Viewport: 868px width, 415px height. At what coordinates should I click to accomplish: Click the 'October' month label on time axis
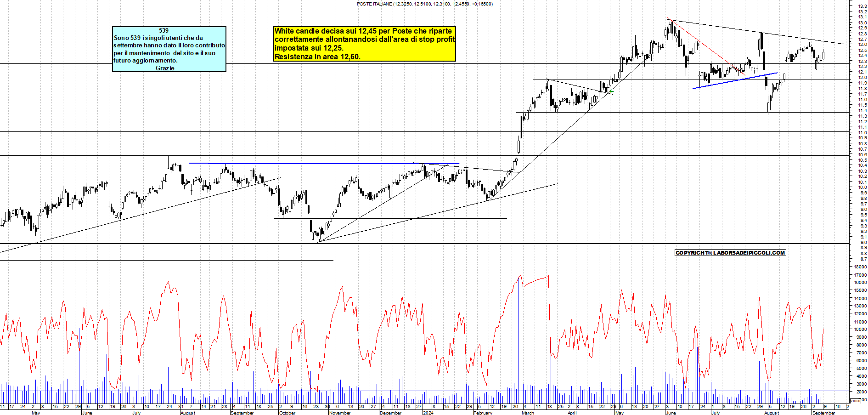pos(287,413)
